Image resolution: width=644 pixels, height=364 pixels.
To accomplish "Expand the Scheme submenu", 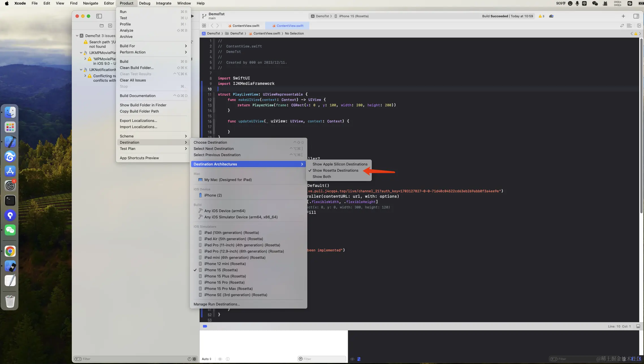I will tap(153, 136).
